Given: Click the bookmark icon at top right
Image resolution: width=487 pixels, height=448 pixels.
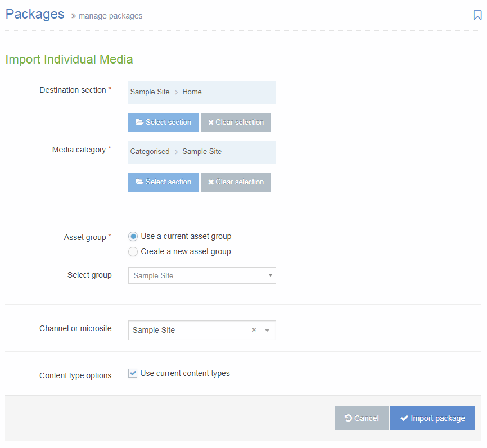Looking at the screenshot, I should click(x=477, y=15).
